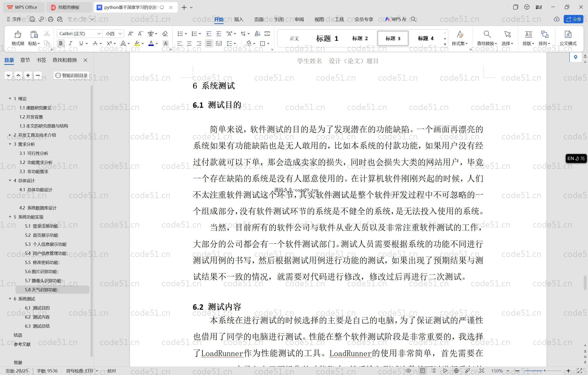Toggle Italic formatting button
The width and height of the screenshot is (588, 375).
click(70, 43)
